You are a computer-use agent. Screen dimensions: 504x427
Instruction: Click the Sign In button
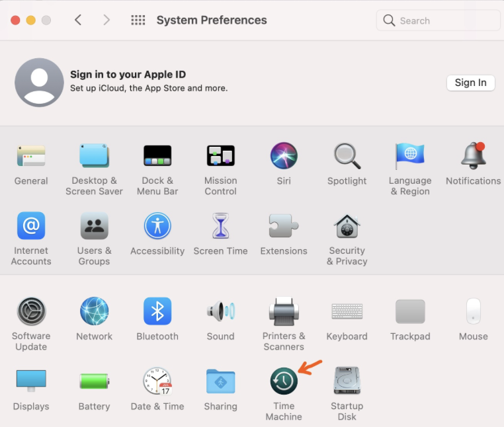pos(470,83)
